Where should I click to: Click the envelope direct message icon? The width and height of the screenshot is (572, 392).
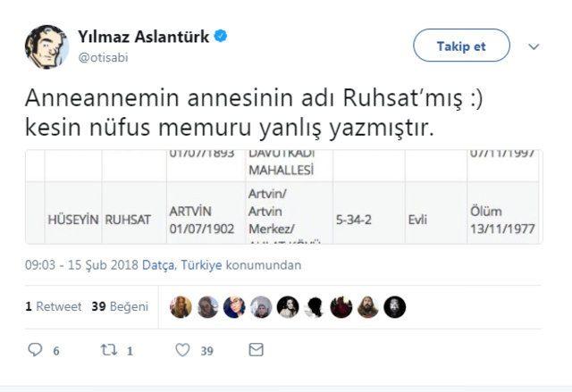tap(256, 350)
